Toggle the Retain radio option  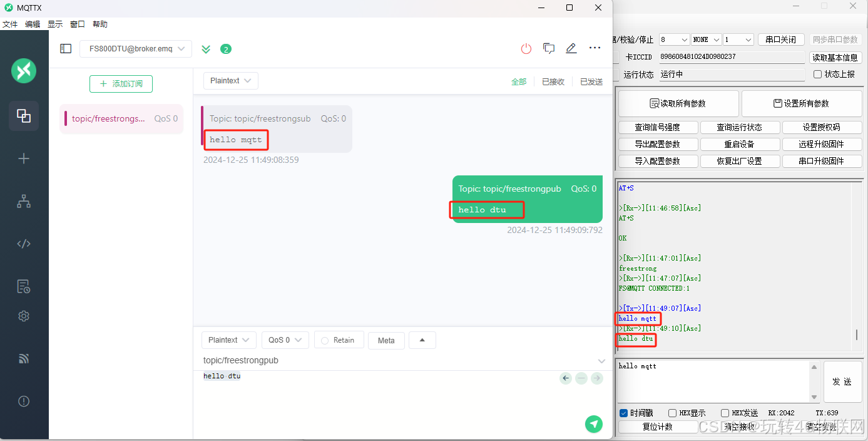[337, 340]
